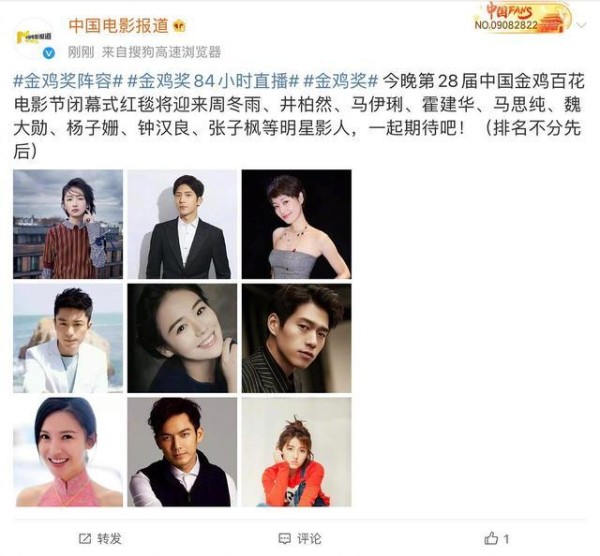This screenshot has height=556, width=600.
Task: Click the repost (转发) share icon
Action: pyautogui.click(x=85, y=539)
